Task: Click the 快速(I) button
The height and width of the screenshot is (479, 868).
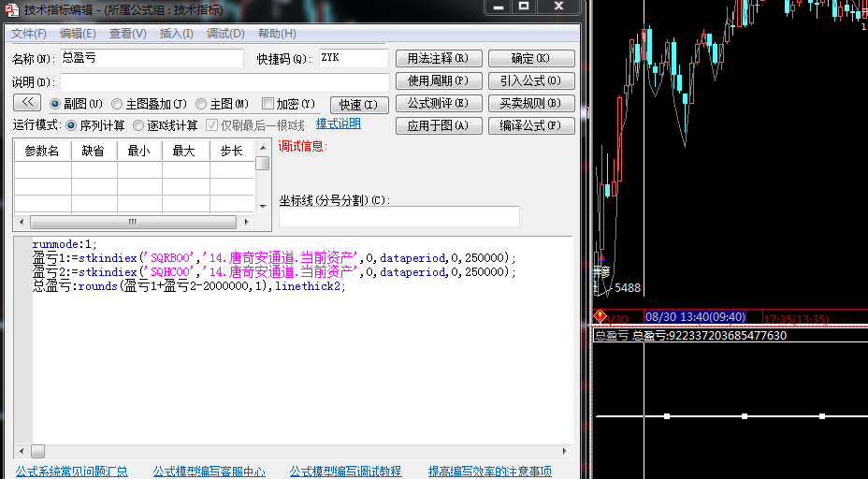Action: (359, 105)
